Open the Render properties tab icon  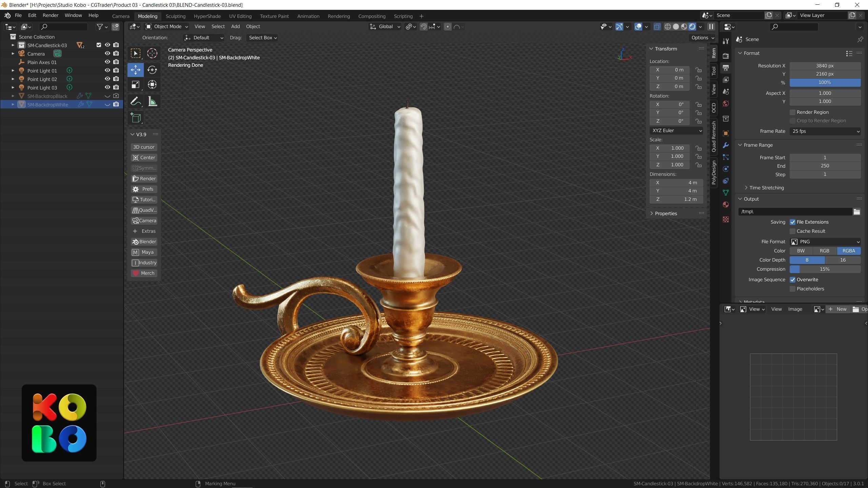tap(726, 56)
